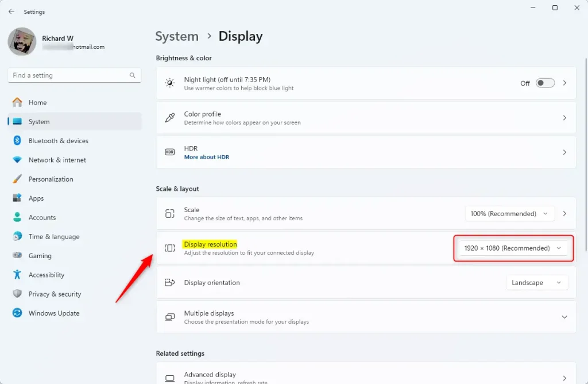Image resolution: width=588 pixels, height=384 pixels.
Task: Select the Gaming controller icon
Action: tap(17, 256)
